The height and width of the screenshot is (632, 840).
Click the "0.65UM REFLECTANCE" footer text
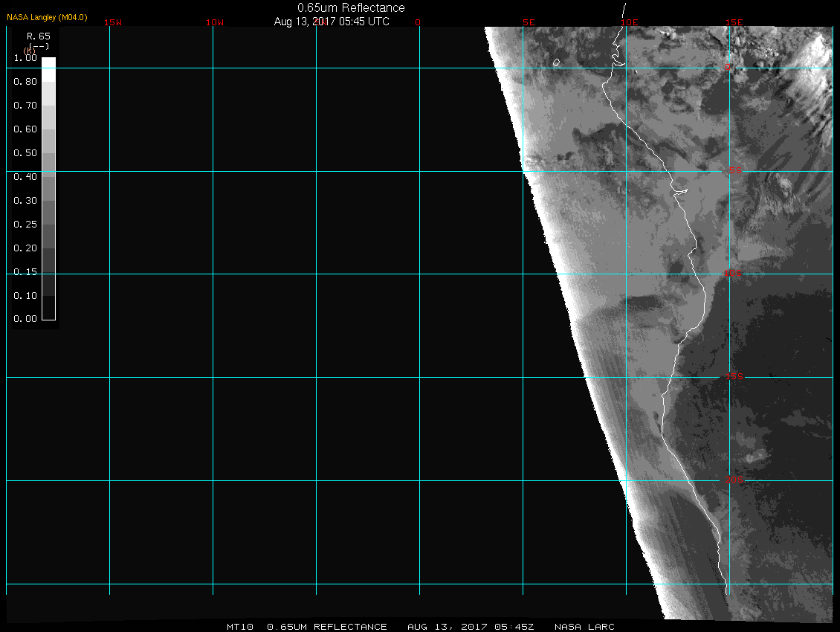pyautogui.click(x=327, y=627)
